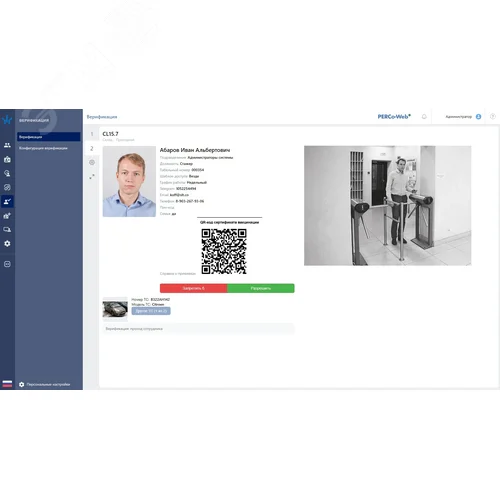Open Персональные настройки link

pyautogui.click(x=48, y=384)
